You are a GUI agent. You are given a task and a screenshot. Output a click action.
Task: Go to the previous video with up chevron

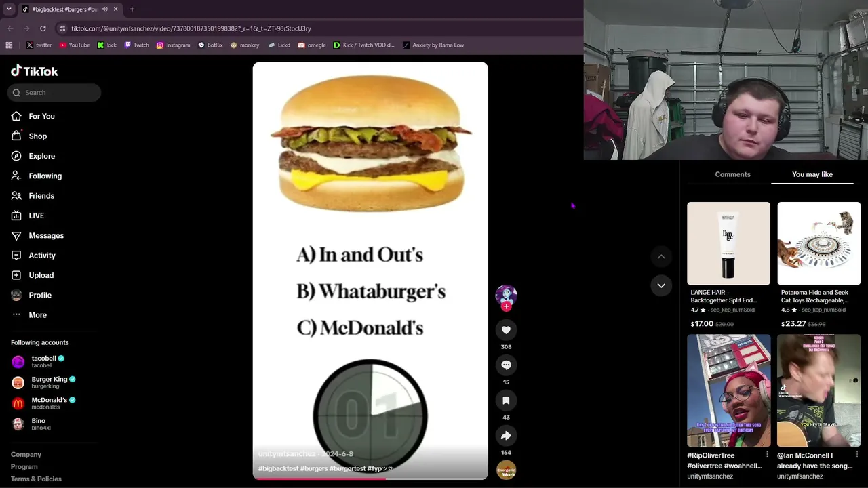coord(661,256)
